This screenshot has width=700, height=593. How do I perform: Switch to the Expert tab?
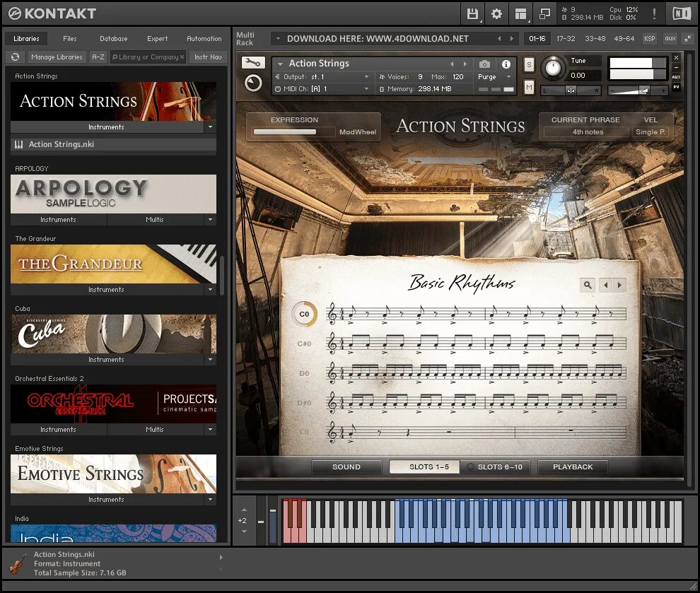[x=157, y=39]
